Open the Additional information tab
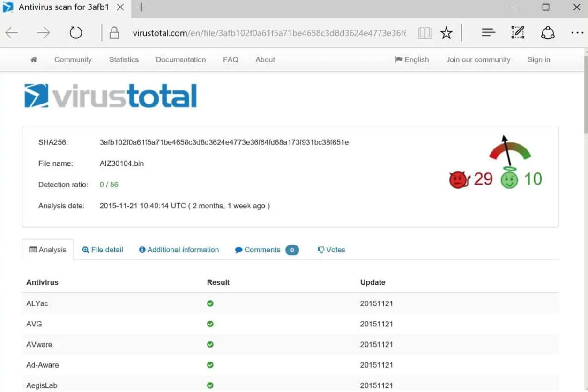Image resolution: width=588 pixels, height=392 pixels. (179, 250)
